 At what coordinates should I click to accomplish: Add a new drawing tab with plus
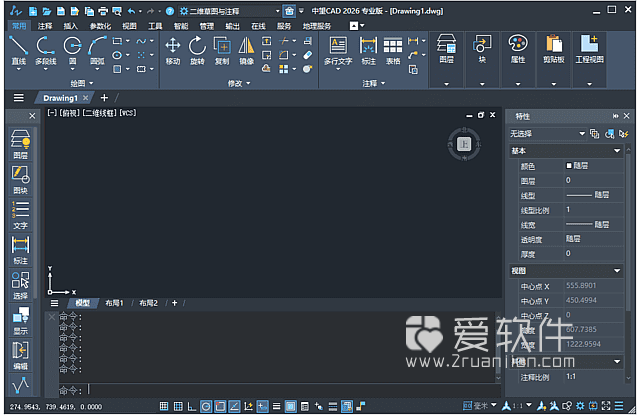click(x=104, y=98)
